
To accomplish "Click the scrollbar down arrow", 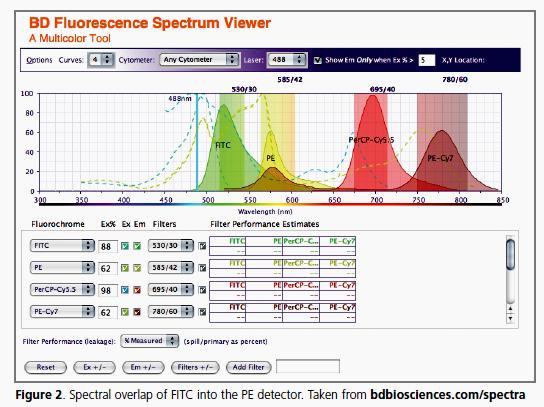I will (510, 318).
